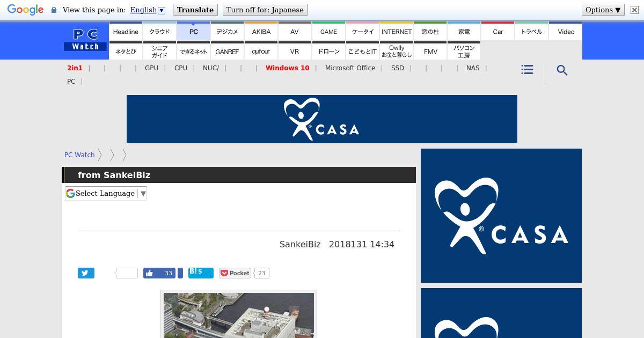
Task: Open the デジカメ tab
Action: click(x=227, y=31)
